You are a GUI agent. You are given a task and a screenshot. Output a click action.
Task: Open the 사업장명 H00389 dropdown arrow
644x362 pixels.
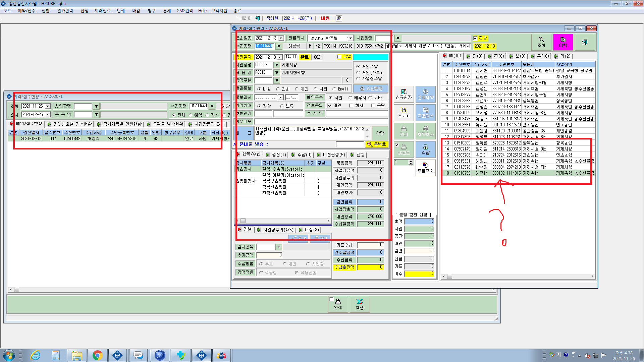click(277, 65)
